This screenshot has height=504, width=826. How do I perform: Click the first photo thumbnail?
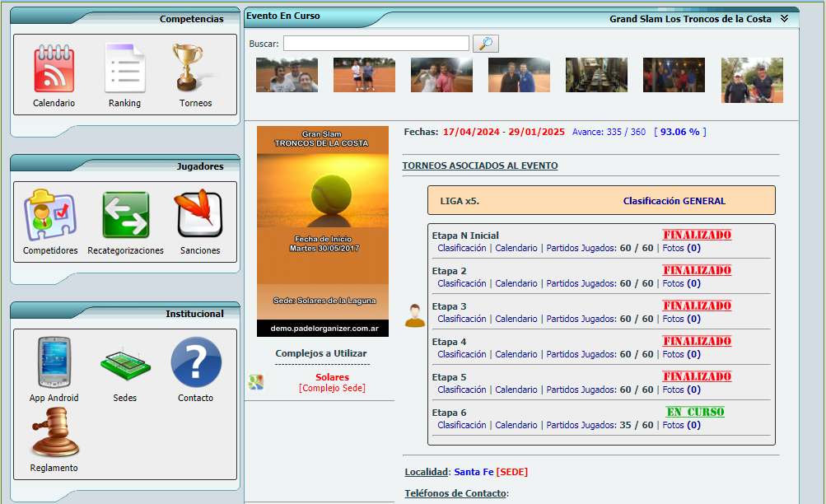[287, 75]
